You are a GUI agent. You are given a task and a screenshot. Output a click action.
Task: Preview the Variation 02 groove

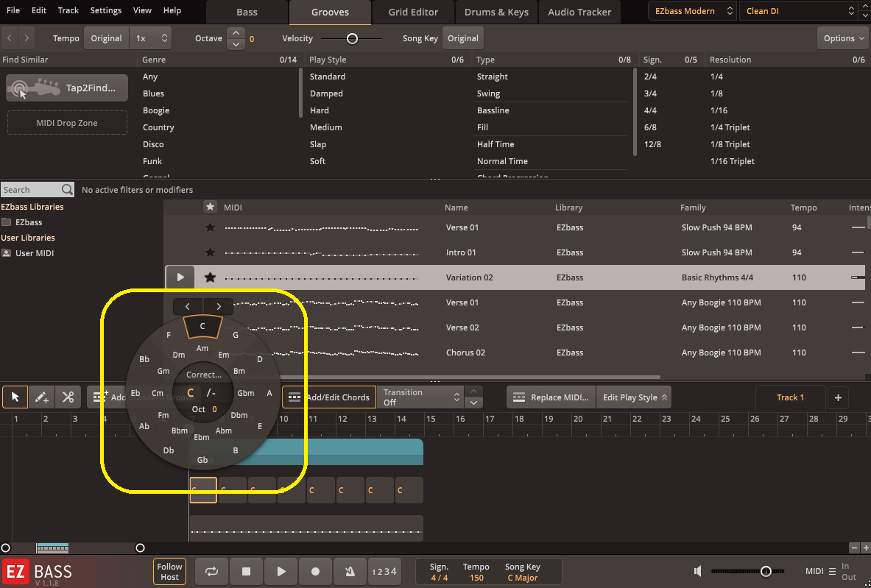180,277
